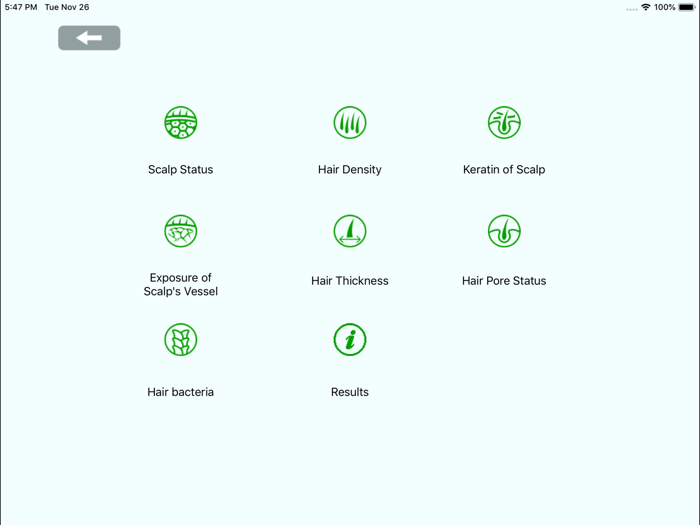Tap the Tue Nov 26 date
This screenshot has height=525, width=700.
click(x=67, y=7)
